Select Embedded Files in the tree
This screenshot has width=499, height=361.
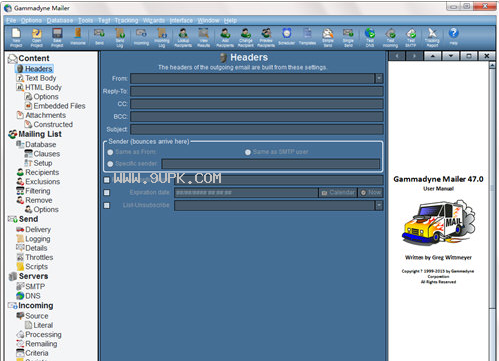pos(55,106)
